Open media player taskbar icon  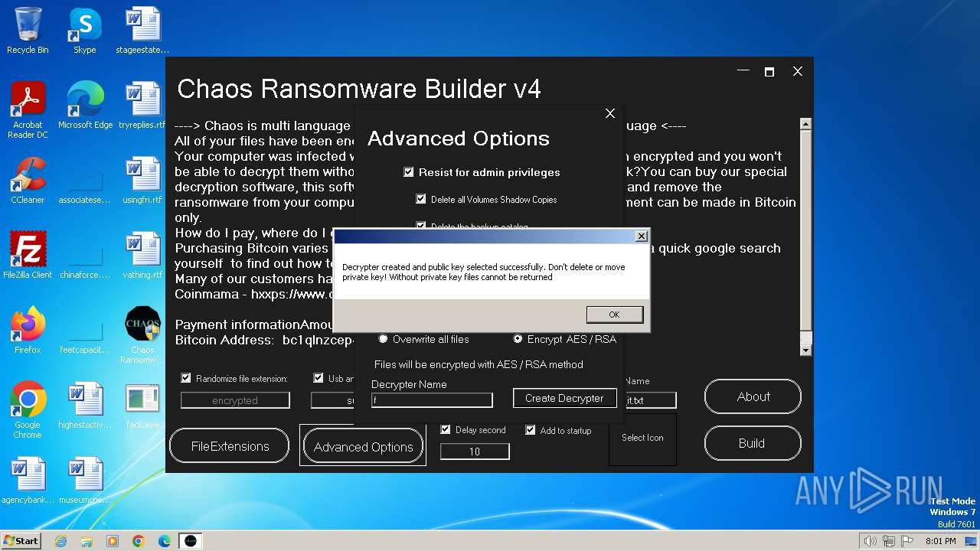[113, 541]
